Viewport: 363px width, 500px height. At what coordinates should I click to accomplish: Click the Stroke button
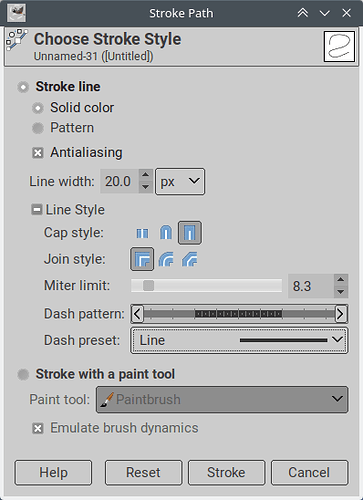226,473
